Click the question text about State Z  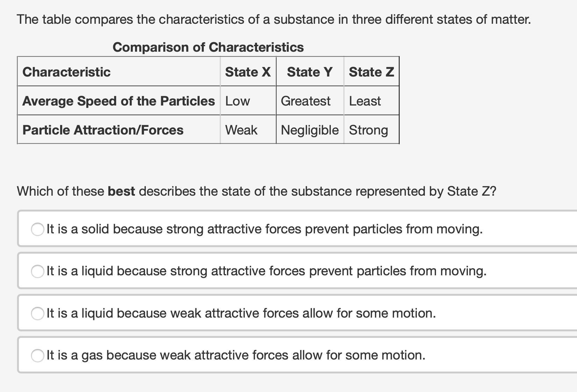coord(256,191)
